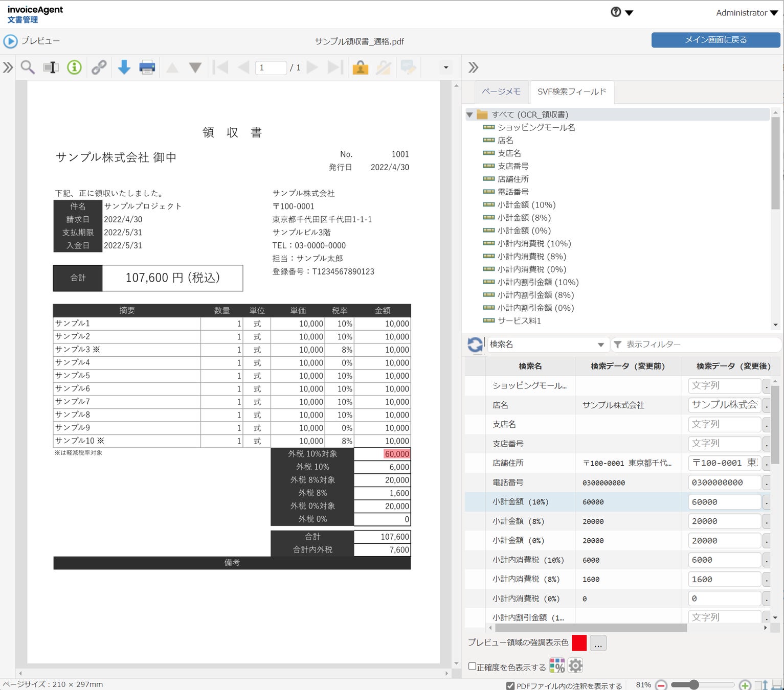The width and height of the screenshot is (784, 690).
Task: Download the PDF with blue arrow icon
Action: tap(124, 67)
